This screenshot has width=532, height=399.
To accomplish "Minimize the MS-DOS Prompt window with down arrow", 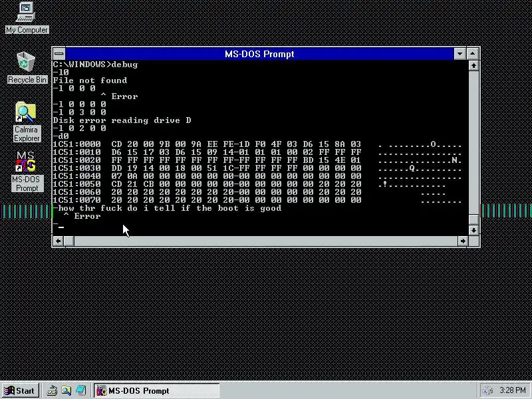I will tap(460, 54).
